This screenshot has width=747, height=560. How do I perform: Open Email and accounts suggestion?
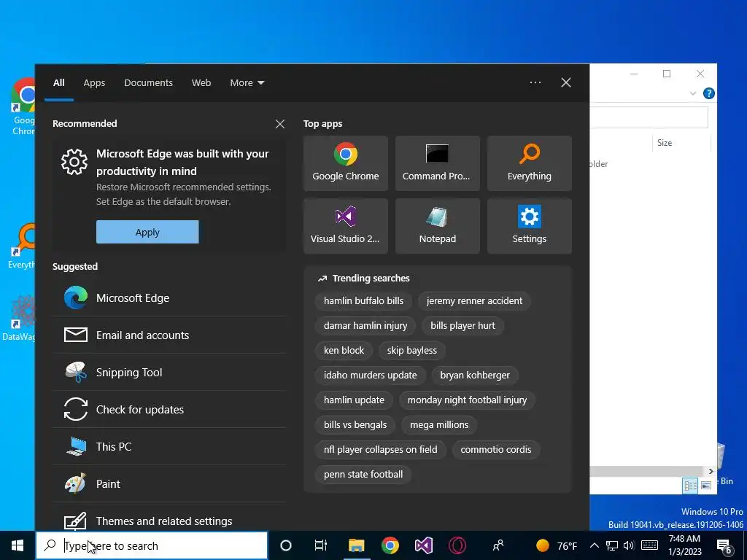pos(169,335)
